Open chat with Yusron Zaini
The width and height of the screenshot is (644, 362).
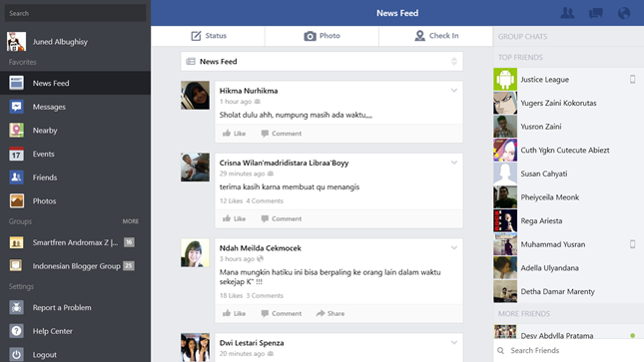[568, 127]
